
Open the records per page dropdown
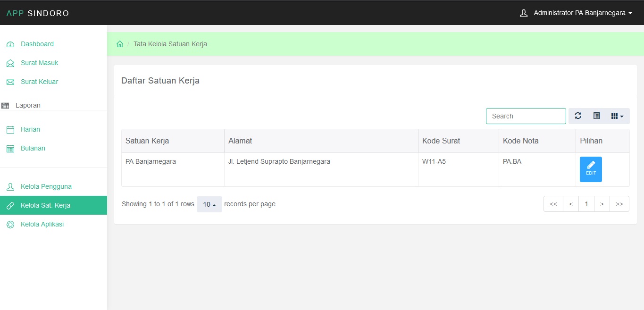coord(209,204)
